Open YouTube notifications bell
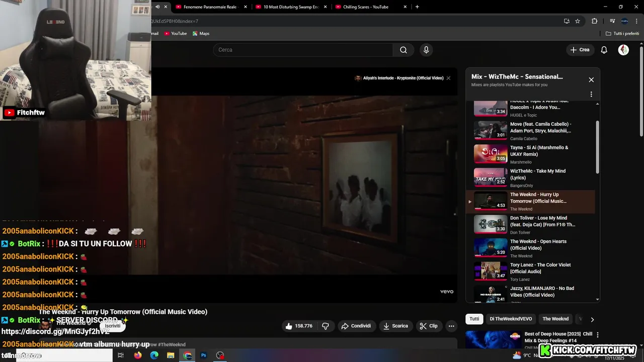This screenshot has width=644, height=362. coord(604,50)
